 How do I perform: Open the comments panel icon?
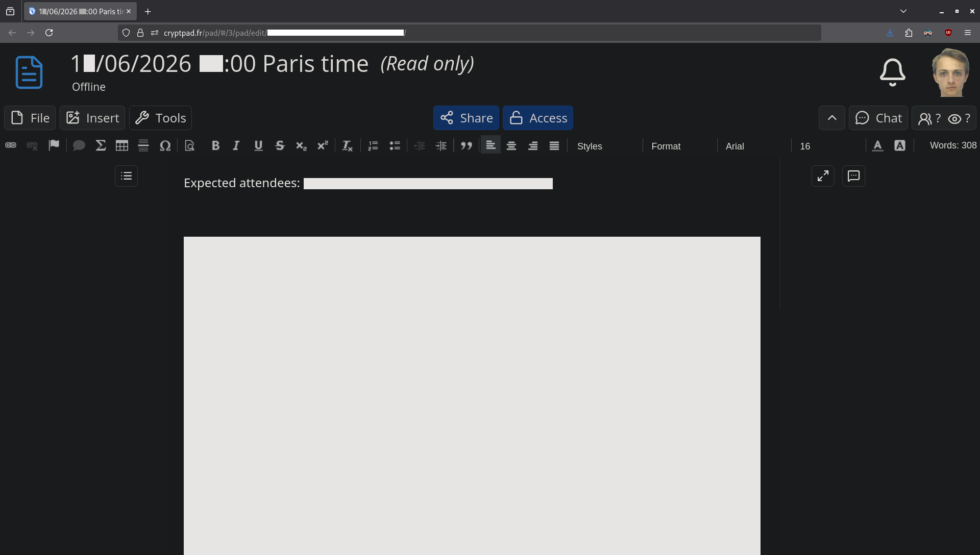point(853,176)
